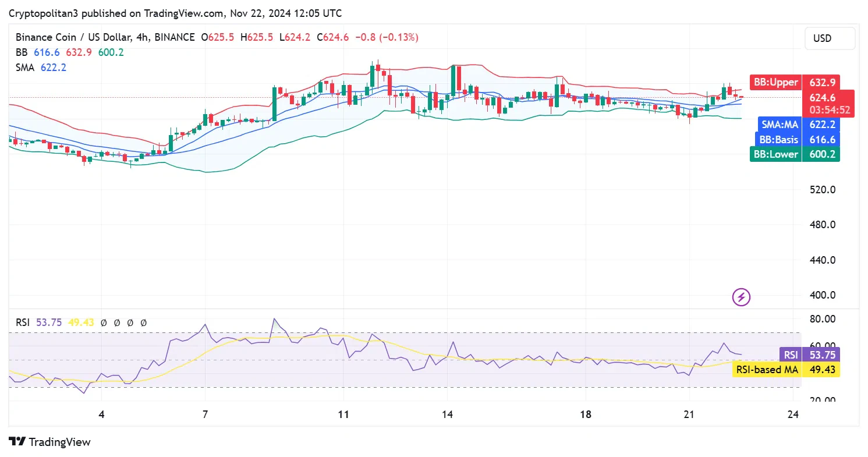Click the 440.0 price axis label

coord(822,260)
